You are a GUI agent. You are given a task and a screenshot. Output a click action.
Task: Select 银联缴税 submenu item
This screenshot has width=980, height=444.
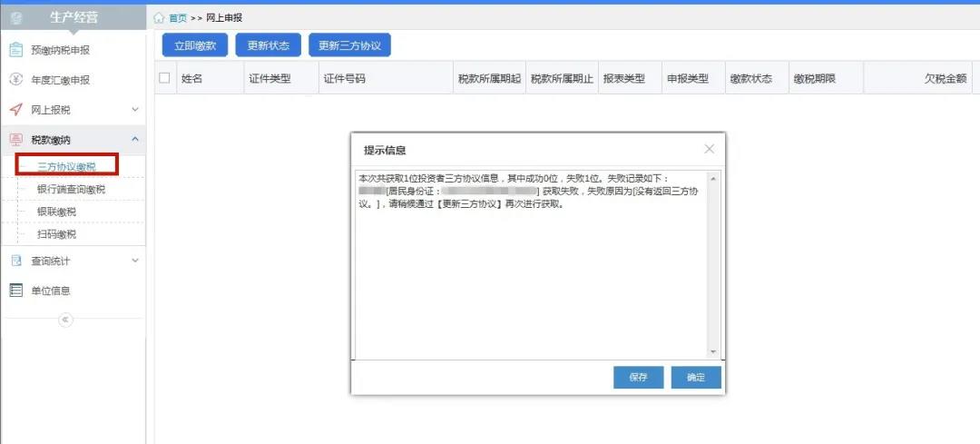[56, 212]
